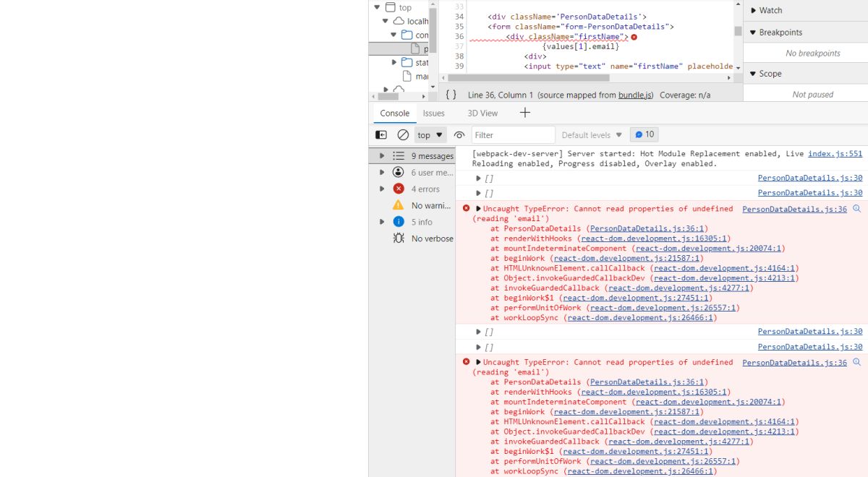Click the localhost cloud icon in the file tree
The image size is (868, 477).
click(x=399, y=21)
